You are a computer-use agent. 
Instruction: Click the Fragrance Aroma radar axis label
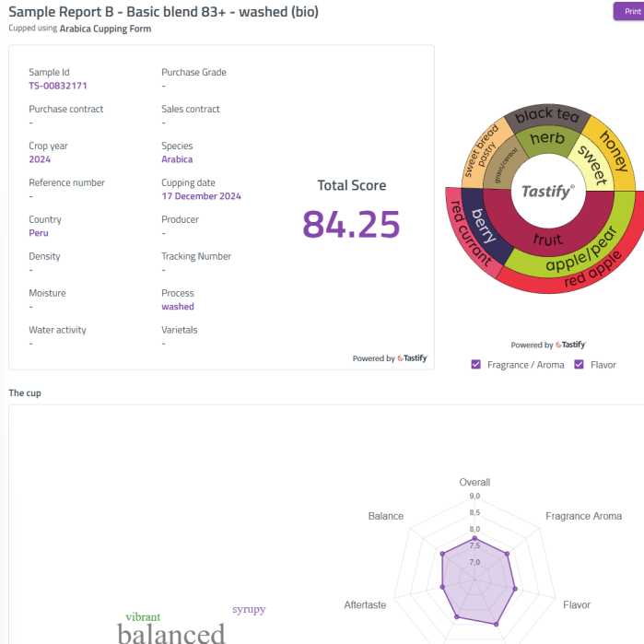[583, 516]
